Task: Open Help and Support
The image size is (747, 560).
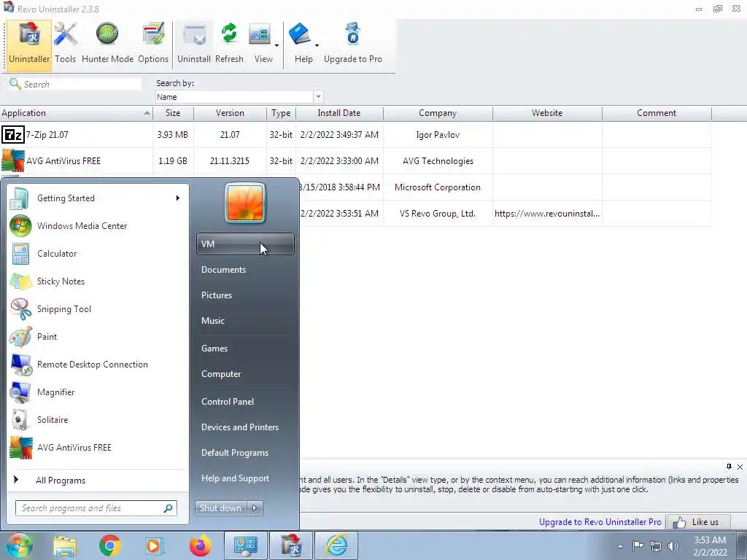Action: tap(245, 478)
